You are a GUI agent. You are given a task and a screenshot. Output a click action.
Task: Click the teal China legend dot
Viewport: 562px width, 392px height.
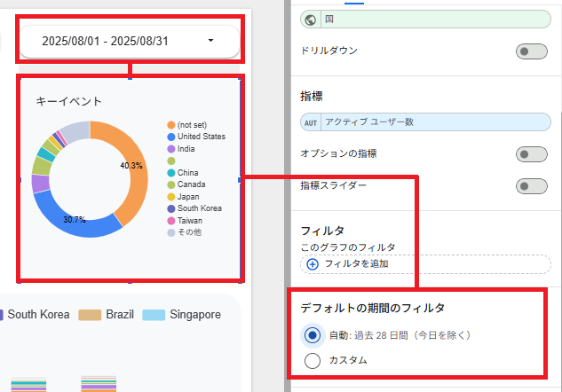[171, 173]
